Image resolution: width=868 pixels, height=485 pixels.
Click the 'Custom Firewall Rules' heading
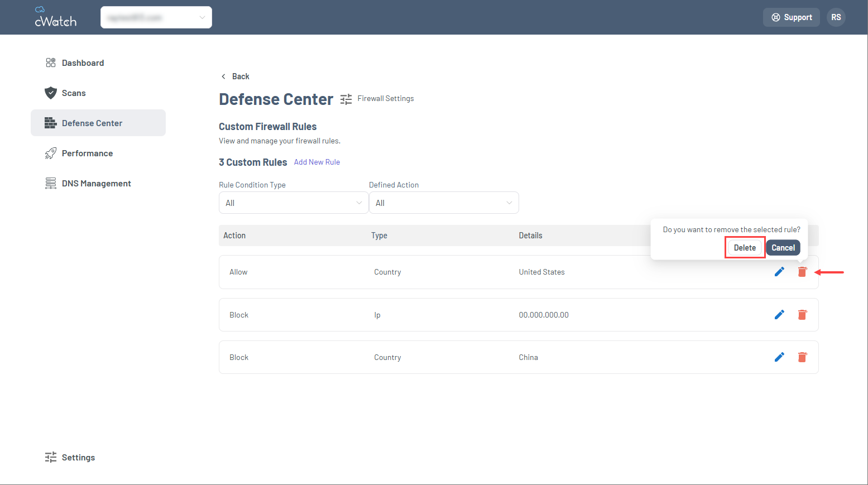coord(267,127)
